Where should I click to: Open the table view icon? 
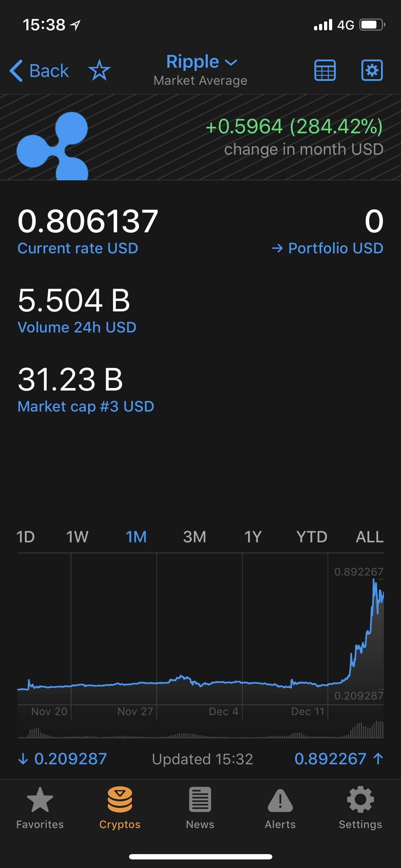click(x=325, y=70)
